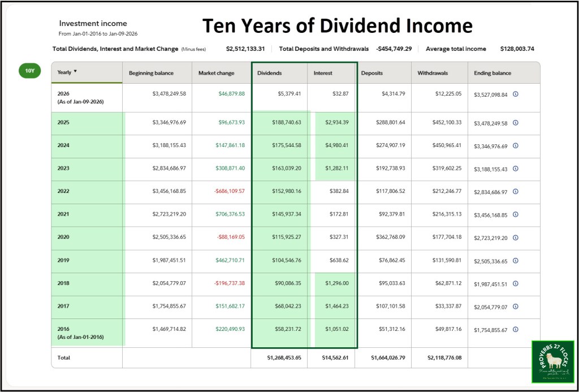
Task: Select the 10Y time range button
Action: pyautogui.click(x=30, y=71)
